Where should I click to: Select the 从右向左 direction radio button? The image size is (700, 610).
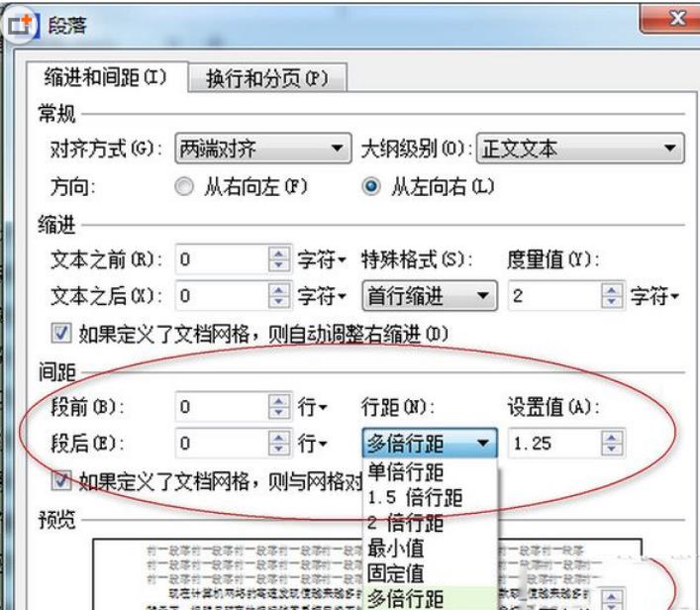pyautogui.click(x=184, y=186)
